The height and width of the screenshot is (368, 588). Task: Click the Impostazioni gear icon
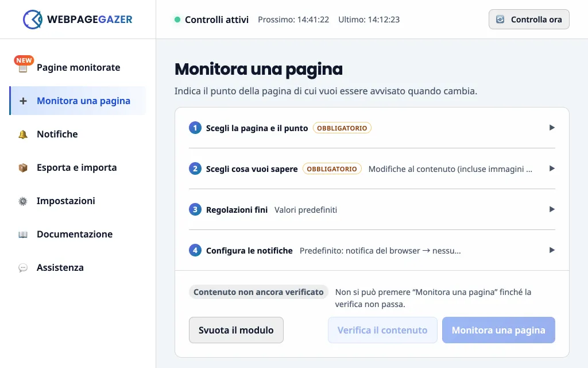(x=23, y=201)
